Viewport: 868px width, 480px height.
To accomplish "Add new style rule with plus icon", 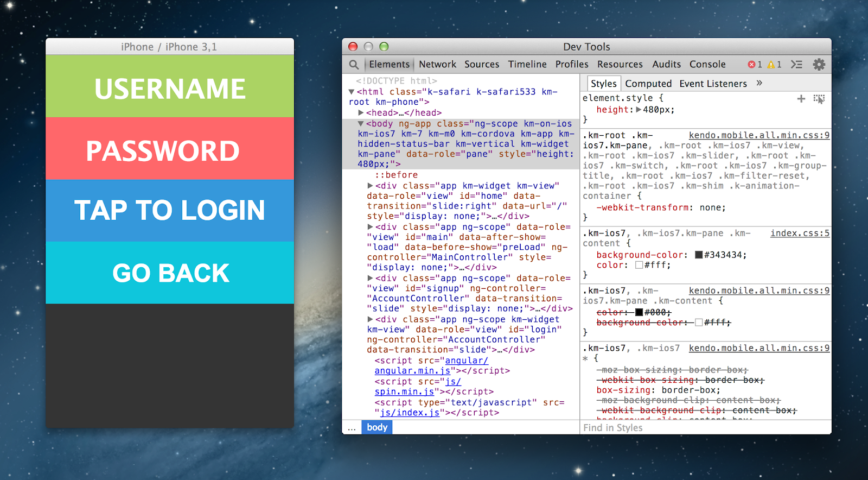I will 801,98.
